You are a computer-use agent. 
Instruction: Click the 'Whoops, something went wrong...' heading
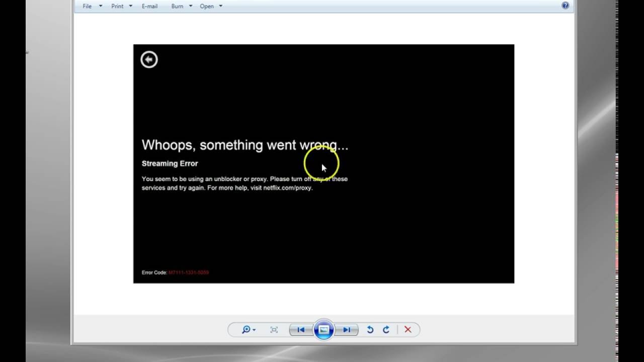point(245,145)
